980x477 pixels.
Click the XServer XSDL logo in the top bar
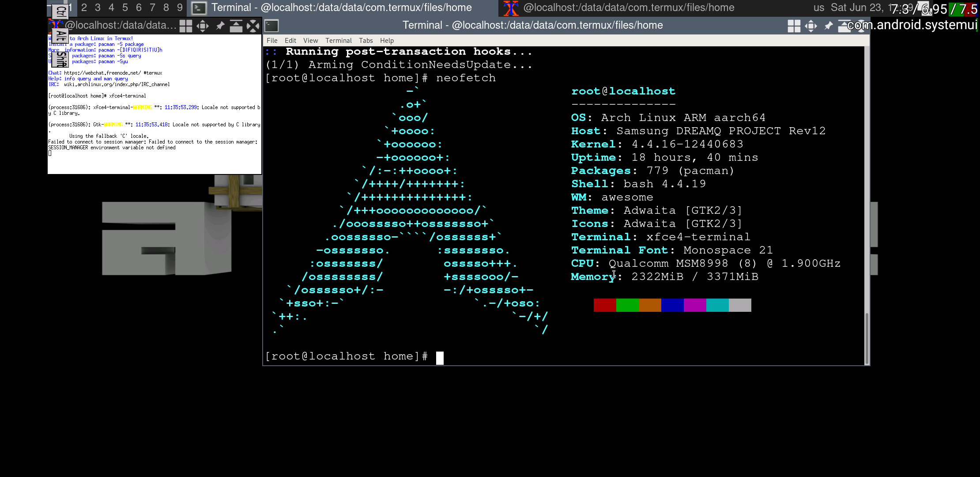(x=511, y=8)
